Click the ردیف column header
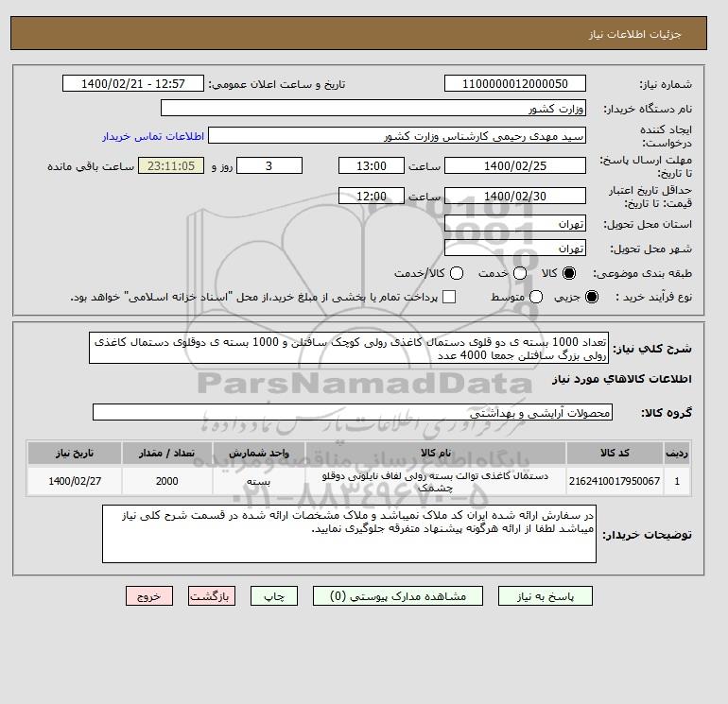 (677, 453)
